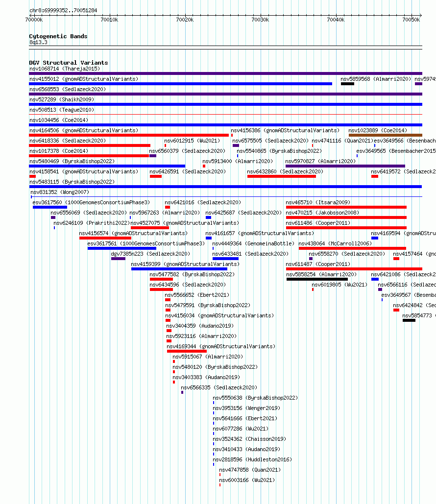Click nsv2818596 (Huddleston2016) label
The image size is (436, 504).
coord(252,459)
